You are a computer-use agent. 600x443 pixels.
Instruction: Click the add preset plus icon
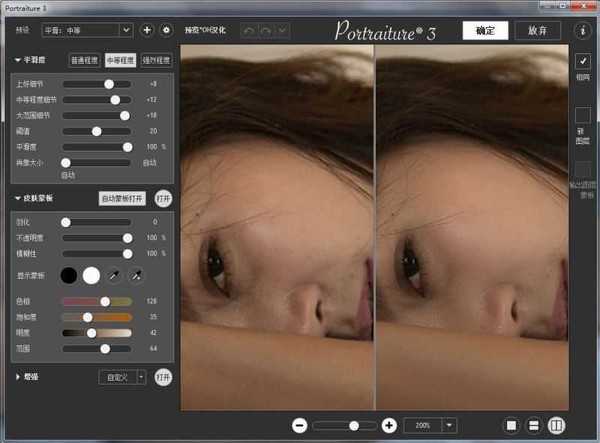coord(147,30)
